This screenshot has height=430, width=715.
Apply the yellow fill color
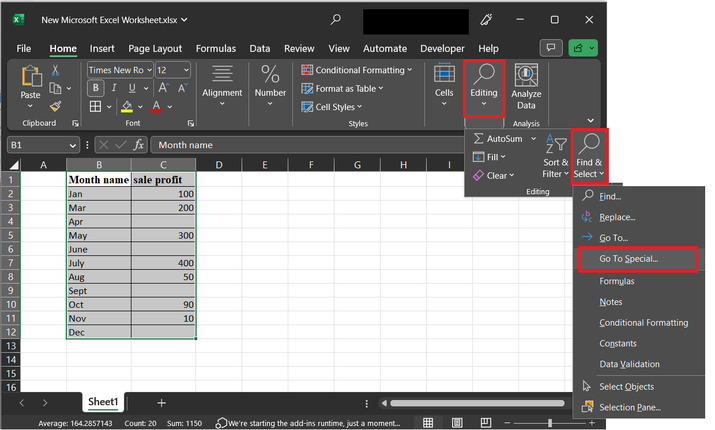pyautogui.click(x=126, y=106)
